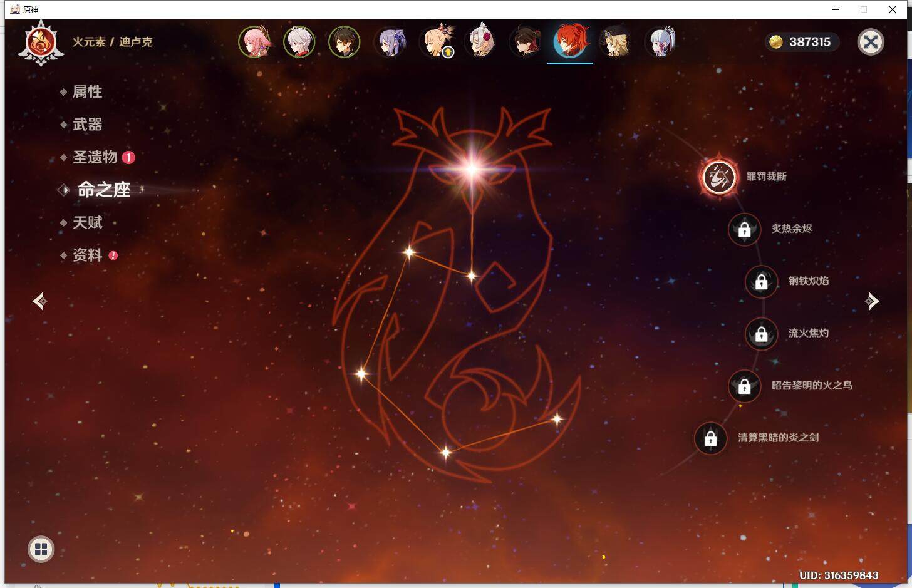Screen dimensions: 912x588
Task: Open the grid menu button at bottom left
Action: [x=41, y=549]
